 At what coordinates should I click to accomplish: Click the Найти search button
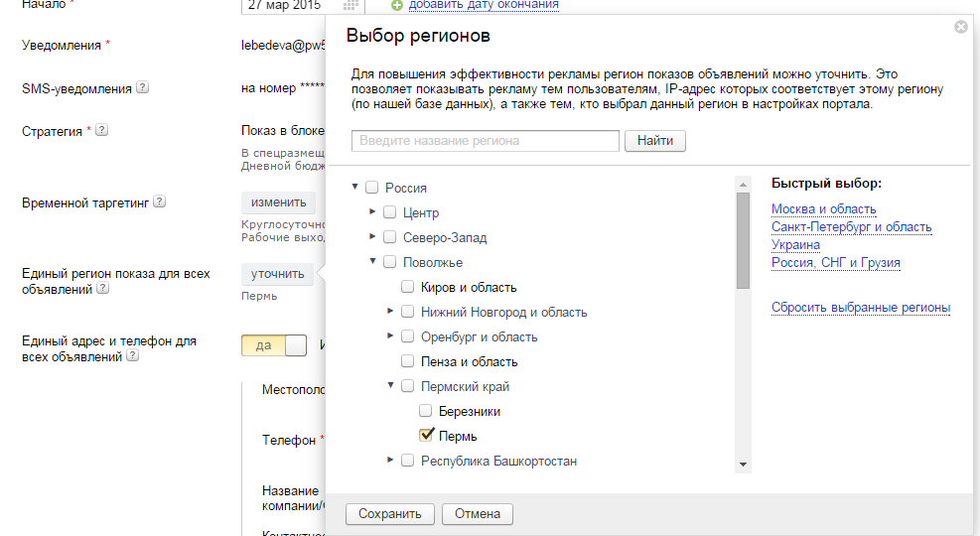[x=654, y=141]
